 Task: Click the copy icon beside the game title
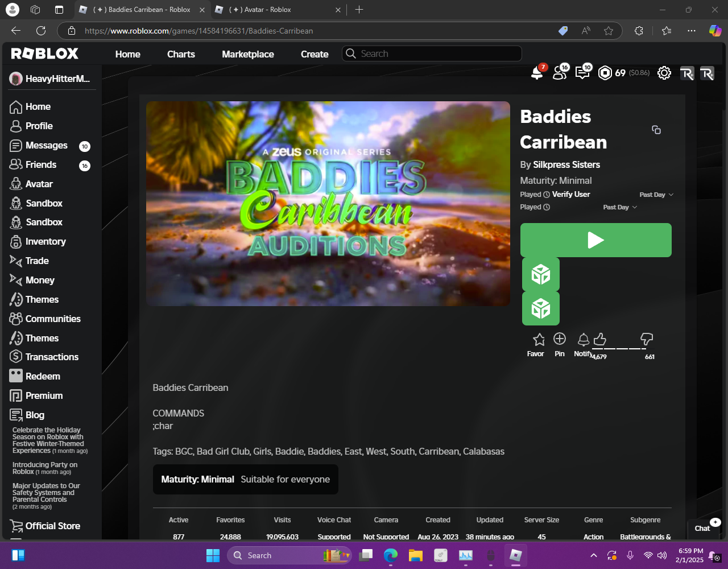coord(656,130)
